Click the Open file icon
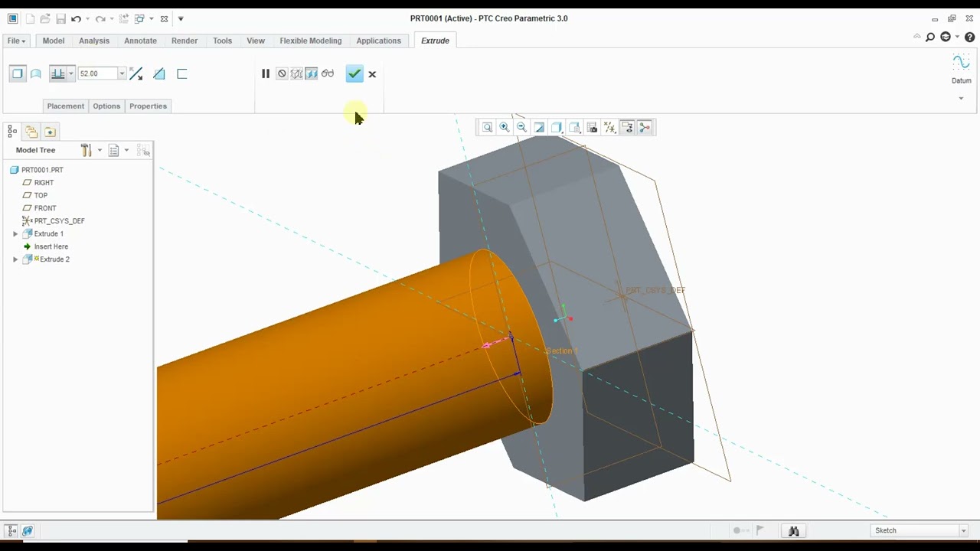The image size is (980, 551). 45,18
